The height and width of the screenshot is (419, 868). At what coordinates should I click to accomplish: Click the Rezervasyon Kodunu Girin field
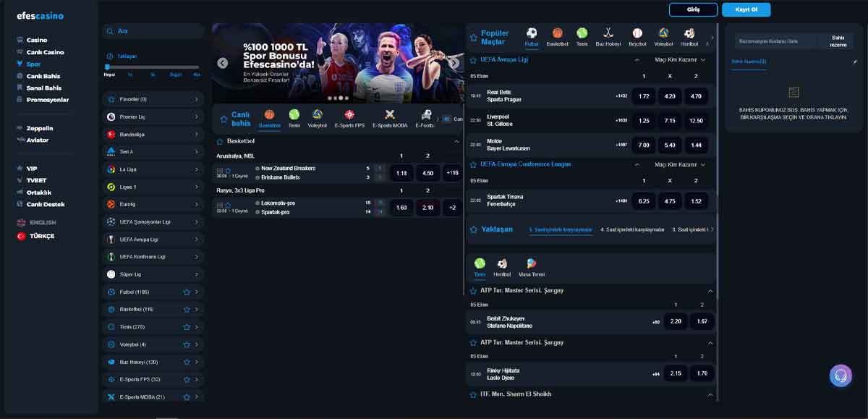point(777,41)
